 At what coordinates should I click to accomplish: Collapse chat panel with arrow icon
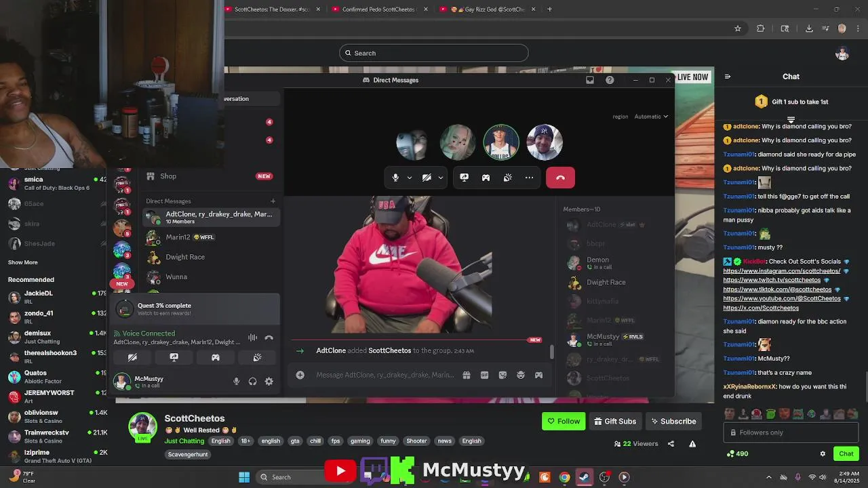(728, 77)
